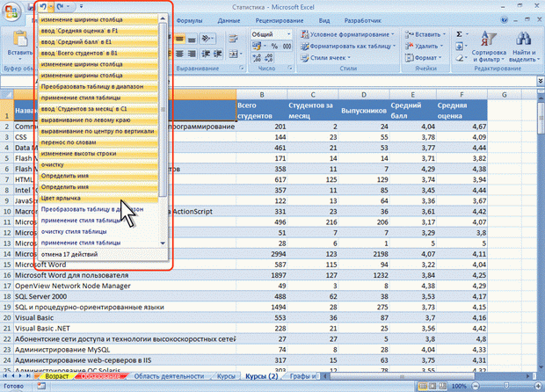Click the Fill down icon
The height and width of the screenshot is (392, 545).
459,46
